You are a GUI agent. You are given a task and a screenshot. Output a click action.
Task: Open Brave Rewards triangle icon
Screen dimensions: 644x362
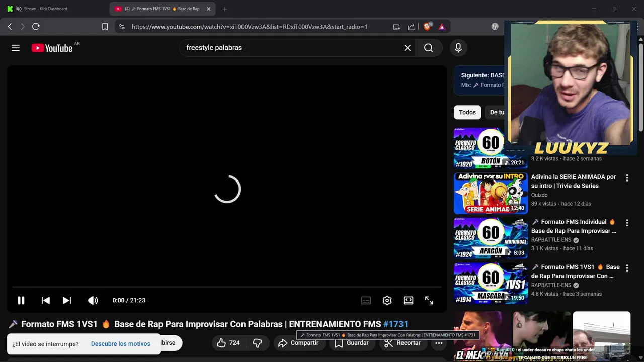[442, 27]
